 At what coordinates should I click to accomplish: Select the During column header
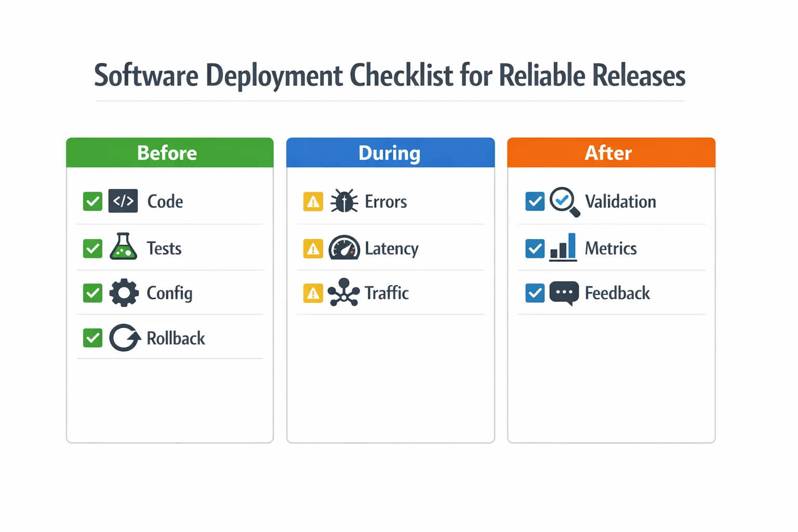390,152
